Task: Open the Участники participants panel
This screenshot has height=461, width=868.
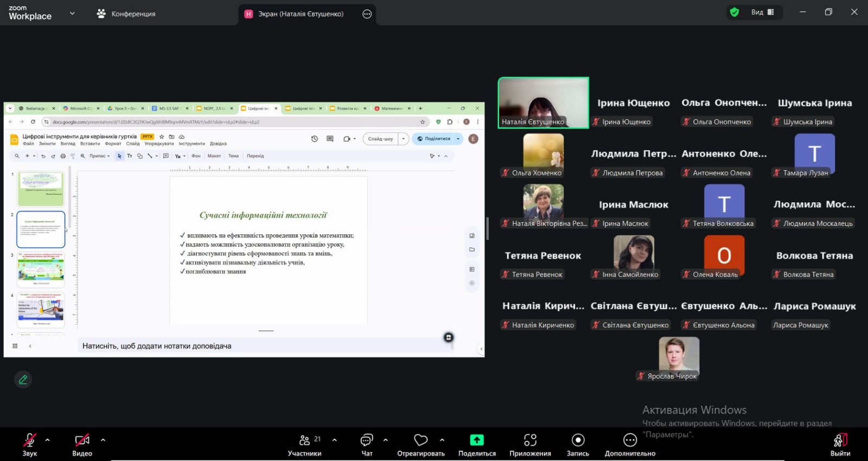Action: [304, 444]
